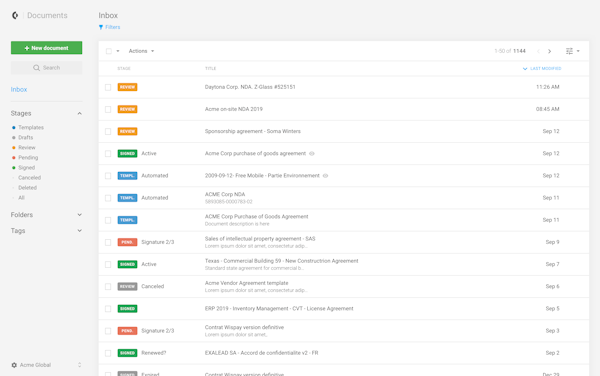Select the Drafts stage

click(26, 137)
